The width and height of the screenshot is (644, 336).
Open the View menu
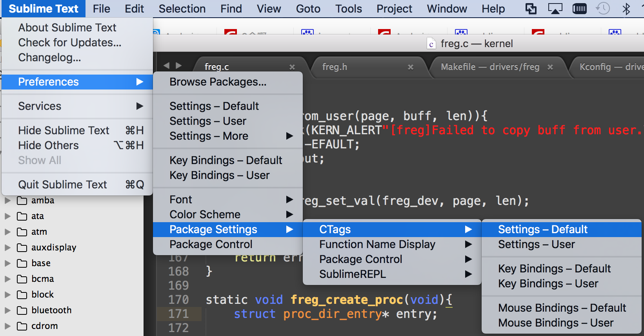point(269,9)
